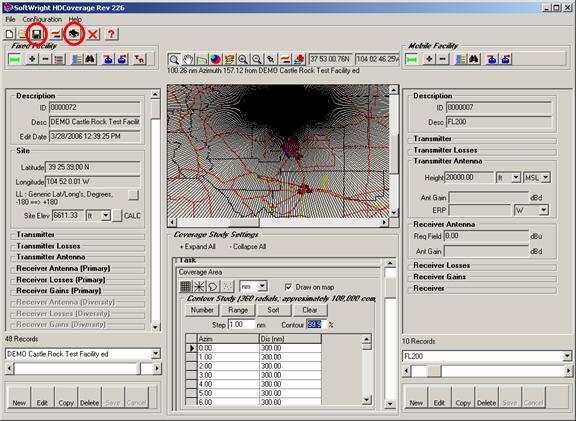The image size is (576, 421).
Task: Click the Sort button in Contour Study
Action: [273, 310]
